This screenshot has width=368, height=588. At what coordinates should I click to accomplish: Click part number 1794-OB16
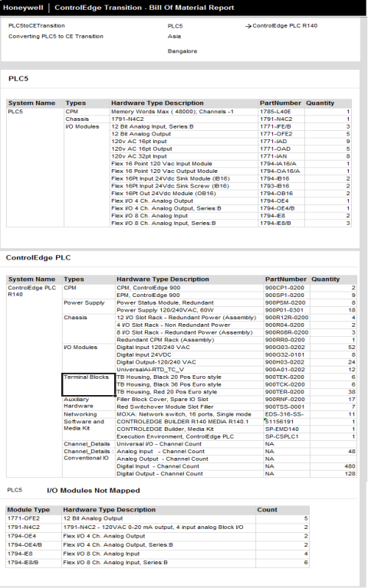[276, 194]
